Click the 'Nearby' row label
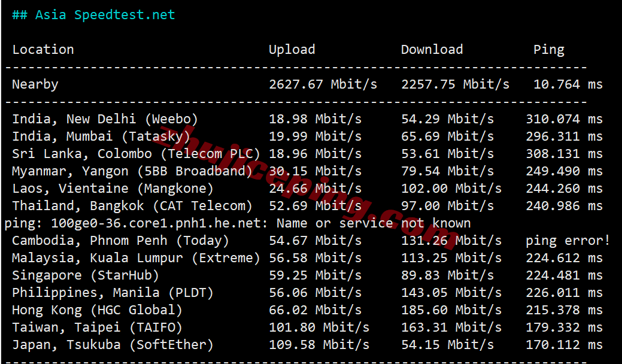The height and width of the screenshot is (364, 622). click(35, 84)
